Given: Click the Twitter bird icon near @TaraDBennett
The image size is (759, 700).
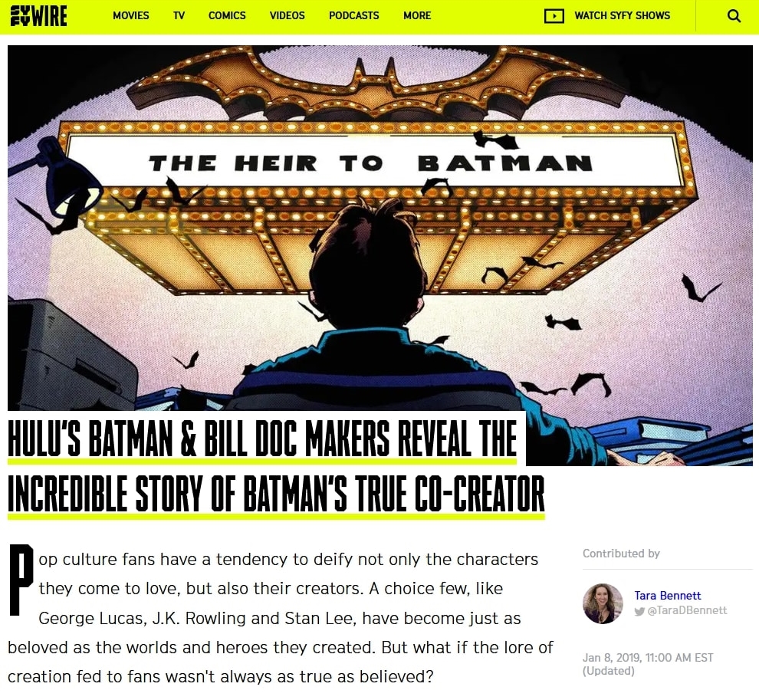Looking at the screenshot, I should click(639, 611).
